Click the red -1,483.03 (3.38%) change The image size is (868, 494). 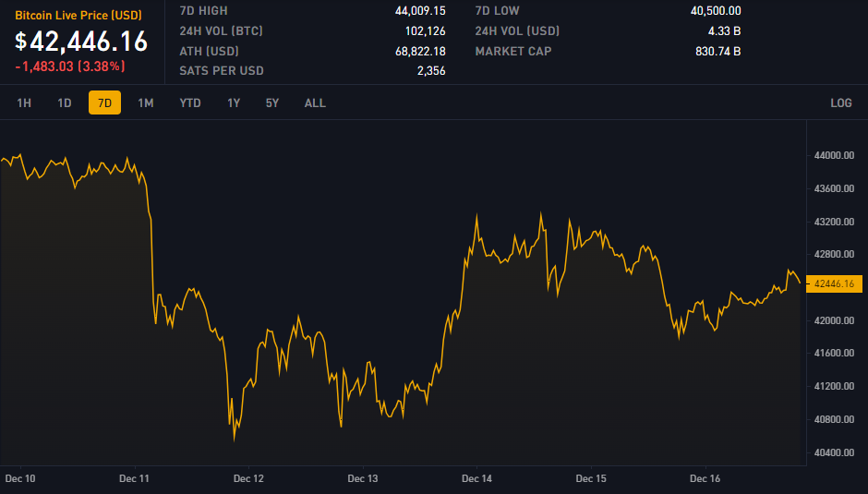pos(69,66)
